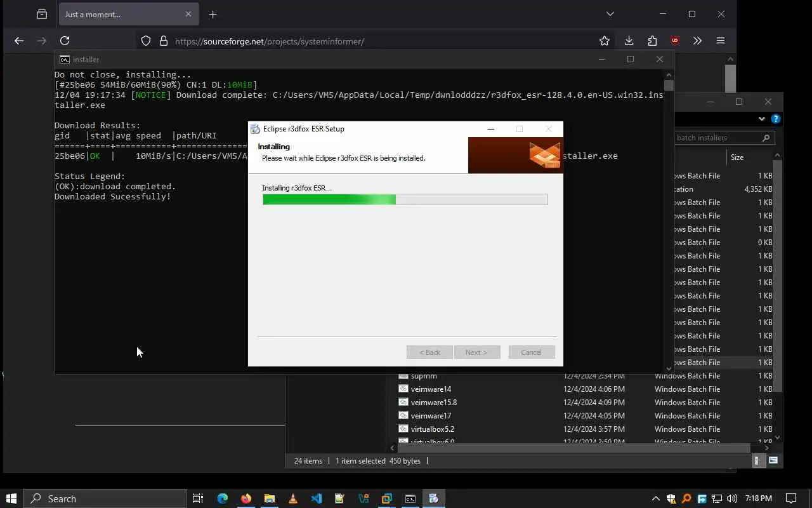Switch to r3dfox installer taskbar icon

(434, 498)
